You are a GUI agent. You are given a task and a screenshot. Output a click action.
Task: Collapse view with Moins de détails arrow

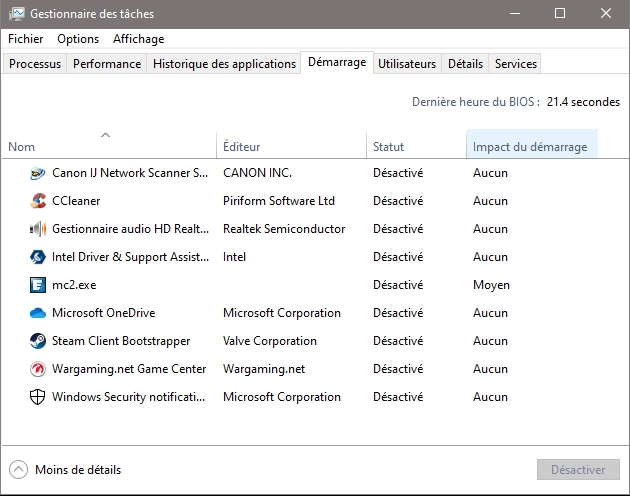click(18, 469)
